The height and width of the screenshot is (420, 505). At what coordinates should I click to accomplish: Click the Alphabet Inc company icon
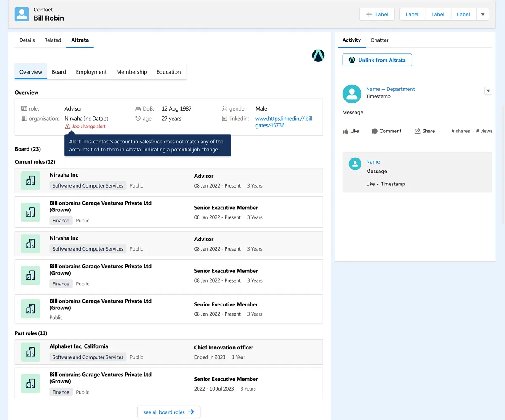click(30, 352)
